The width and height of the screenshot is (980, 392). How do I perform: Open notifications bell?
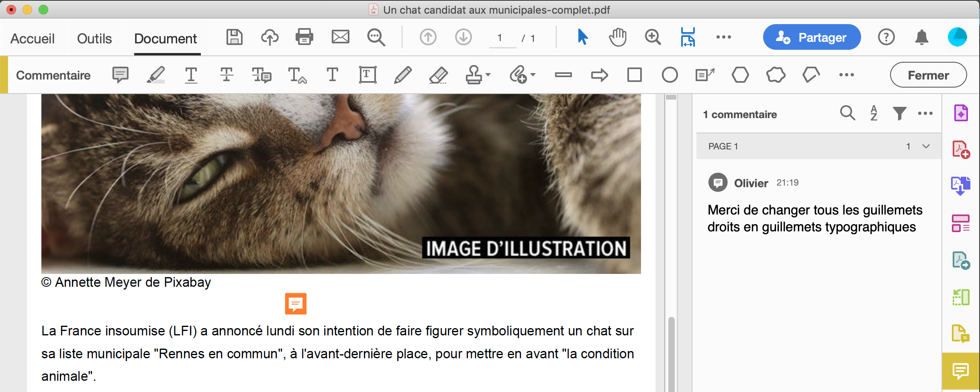click(922, 37)
